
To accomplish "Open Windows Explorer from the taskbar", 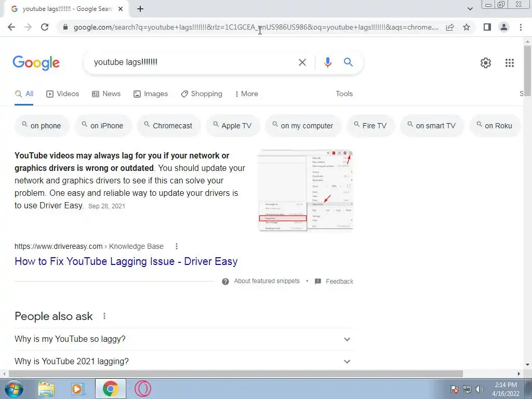I will (x=46, y=389).
